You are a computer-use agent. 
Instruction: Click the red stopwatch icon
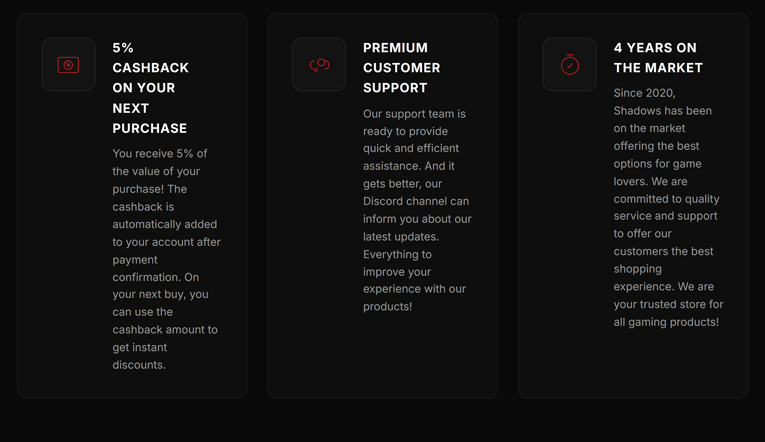(x=569, y=65)
